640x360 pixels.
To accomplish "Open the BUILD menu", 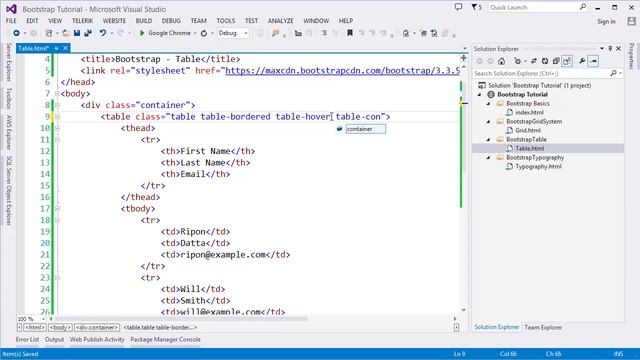I will click(x=144, y=21).
